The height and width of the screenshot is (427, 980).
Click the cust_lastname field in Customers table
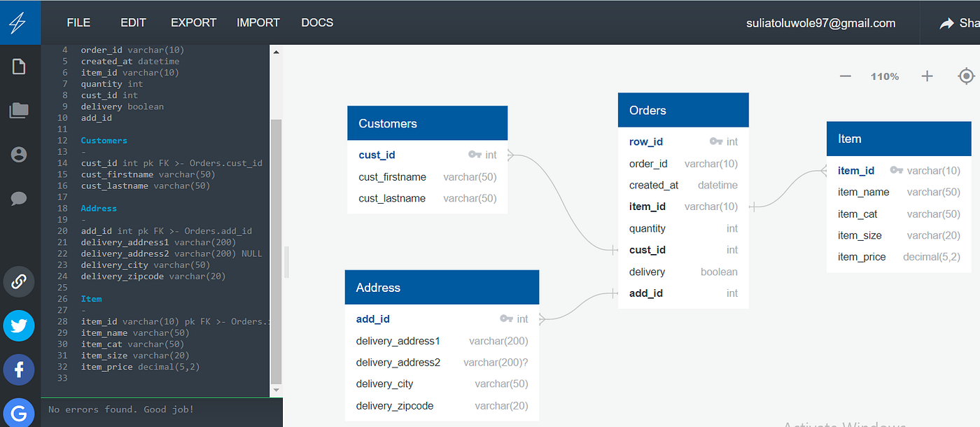tap(427, 198)
